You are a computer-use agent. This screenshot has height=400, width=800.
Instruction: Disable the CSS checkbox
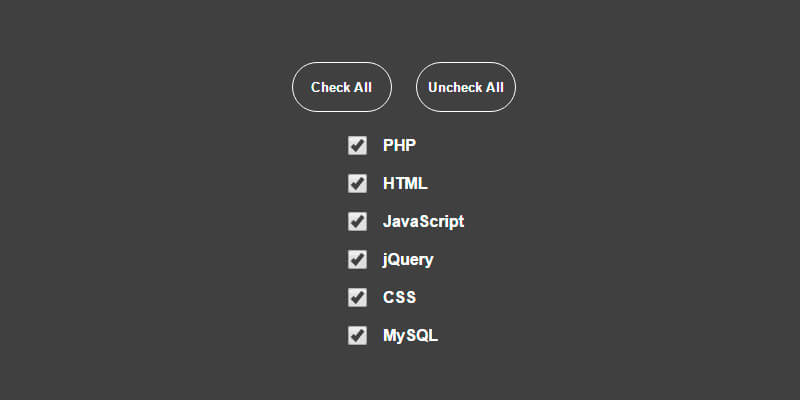coord(357,298)
